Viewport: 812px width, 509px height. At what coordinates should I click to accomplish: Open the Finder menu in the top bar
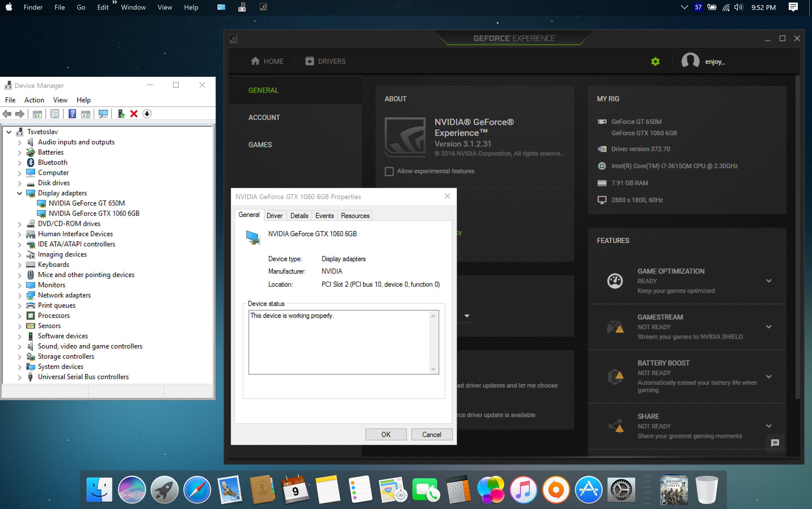pos(33,7)
